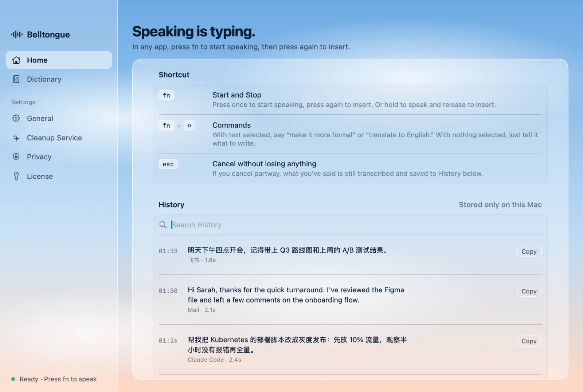This screenshot has width=583, height=392.
Task: Click the Shortcut section heading
Action: pos(174,75)
